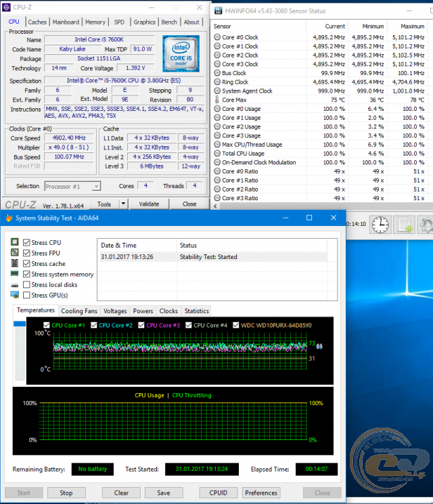Click the CPU-Z title bar app icon

7,7
